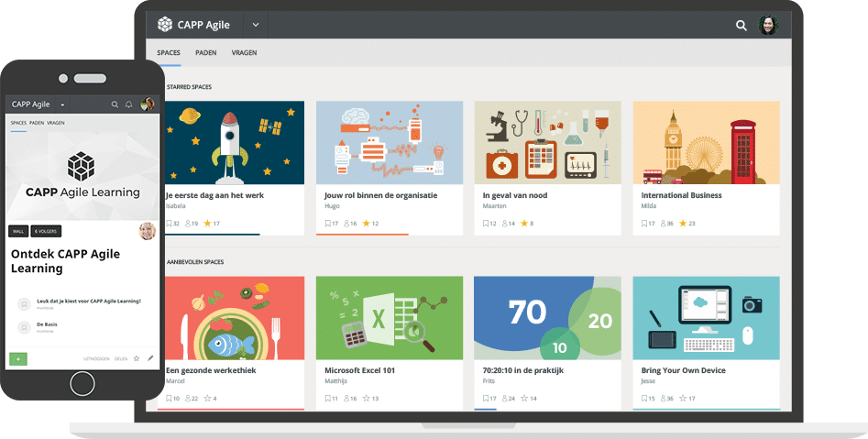Image resolution: width=868 pixels, height=439 pixels.
Task: Click author name Isabela on first card
Action: [175, 206]
